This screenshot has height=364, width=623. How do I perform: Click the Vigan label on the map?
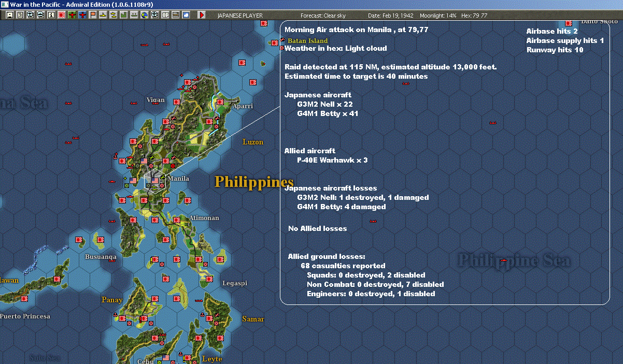(155, 100)
